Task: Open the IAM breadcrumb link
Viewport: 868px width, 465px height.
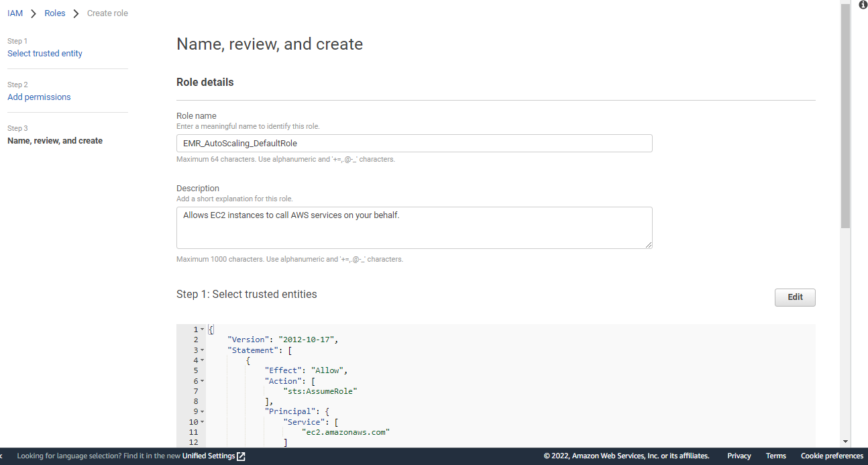Action: click(15, 12)
